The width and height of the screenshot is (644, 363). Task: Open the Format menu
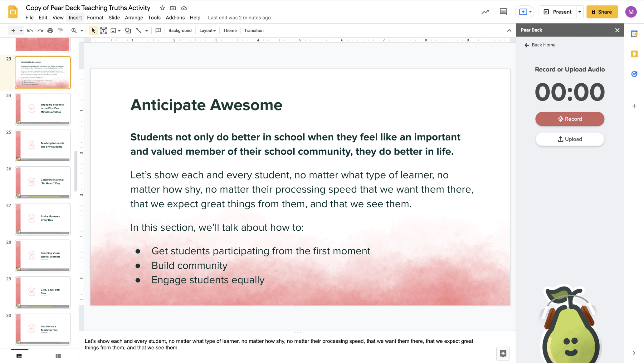pos(94,18)
